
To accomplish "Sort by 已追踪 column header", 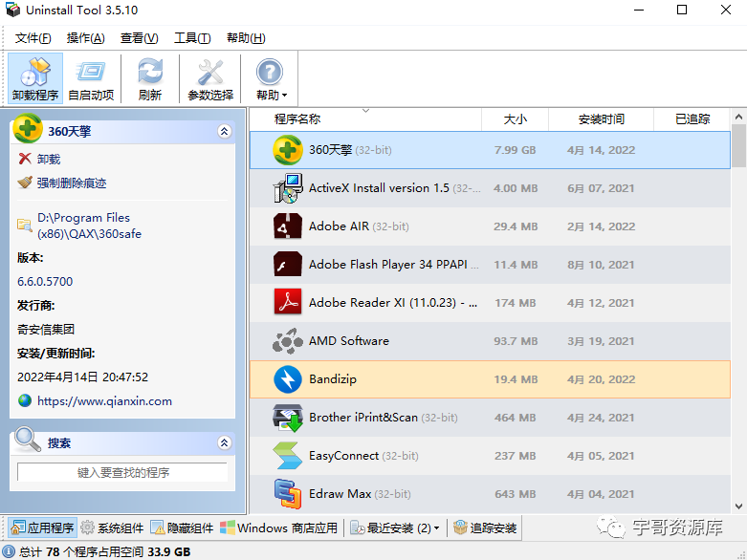I will point(692,118).
